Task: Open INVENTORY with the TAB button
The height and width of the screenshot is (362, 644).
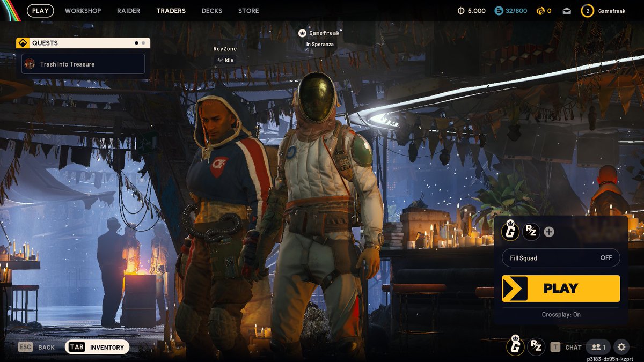Action: [97, 347]
